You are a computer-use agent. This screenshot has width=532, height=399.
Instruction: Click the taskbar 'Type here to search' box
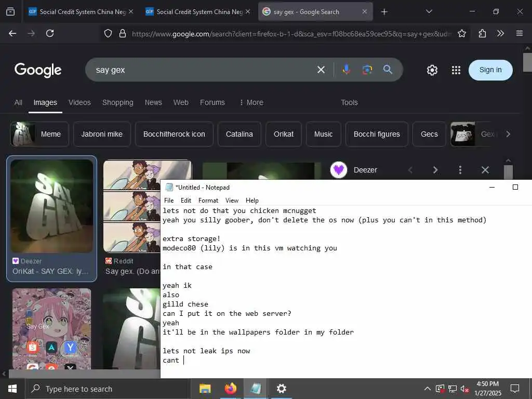[x=107, y=389]
